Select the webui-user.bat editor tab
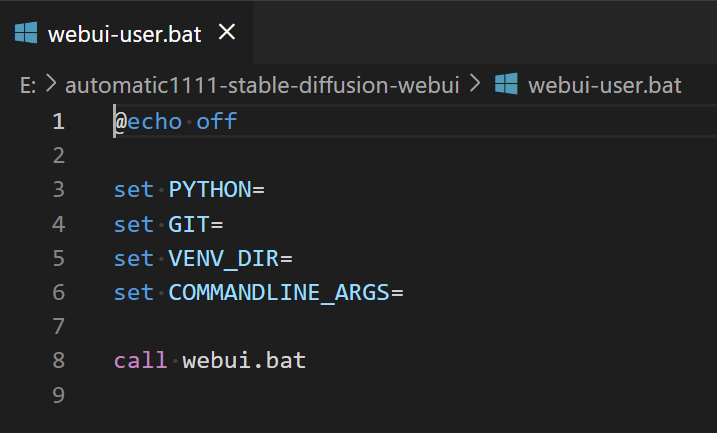The image size is (717, 433). [x=126, y=33]
